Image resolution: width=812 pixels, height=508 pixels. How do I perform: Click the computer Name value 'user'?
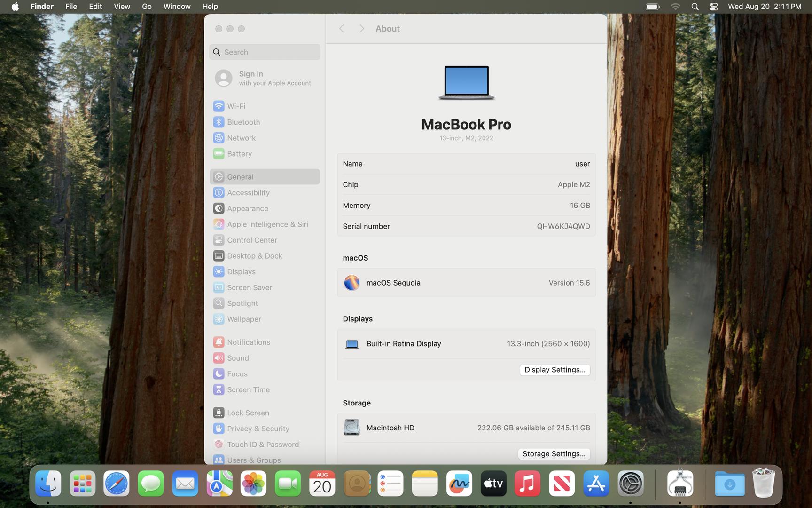[582, 164]
